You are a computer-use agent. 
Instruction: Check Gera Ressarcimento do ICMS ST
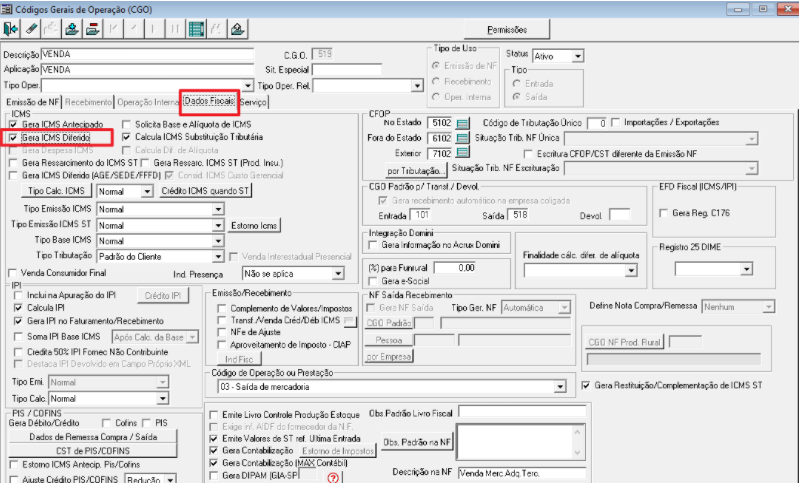(13, 163)
